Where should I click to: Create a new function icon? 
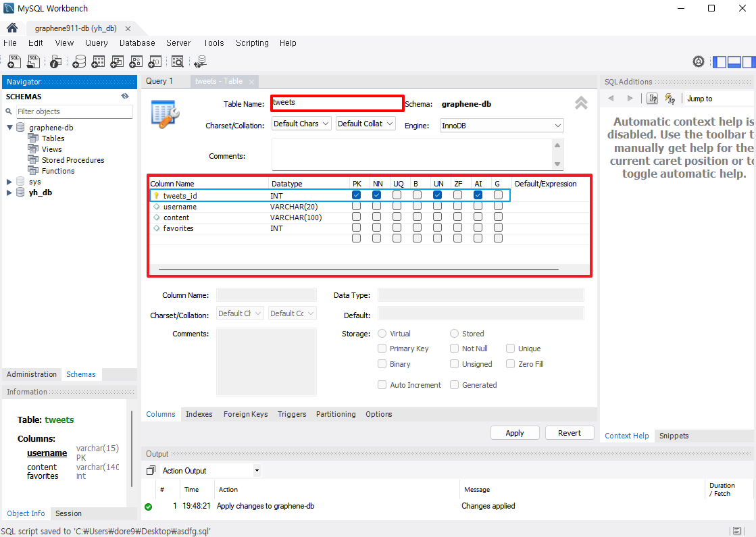(x=154, y=61)
